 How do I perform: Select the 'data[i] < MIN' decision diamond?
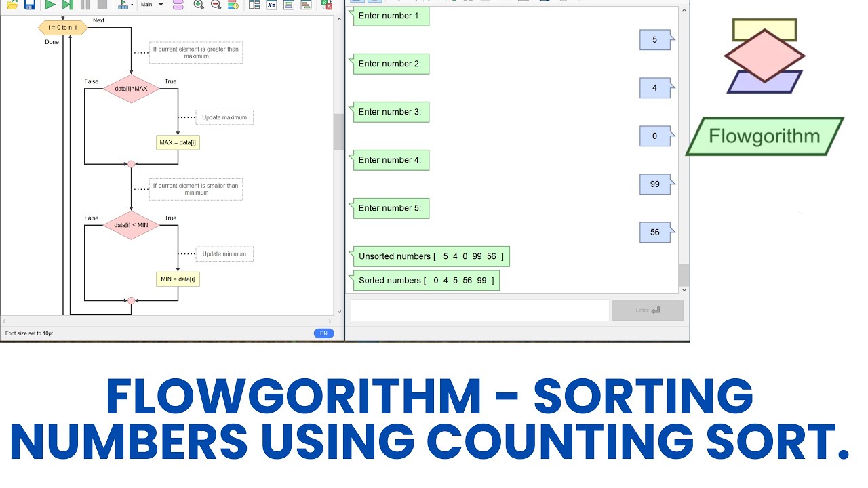pyautogui.click(x=131, y=225)
